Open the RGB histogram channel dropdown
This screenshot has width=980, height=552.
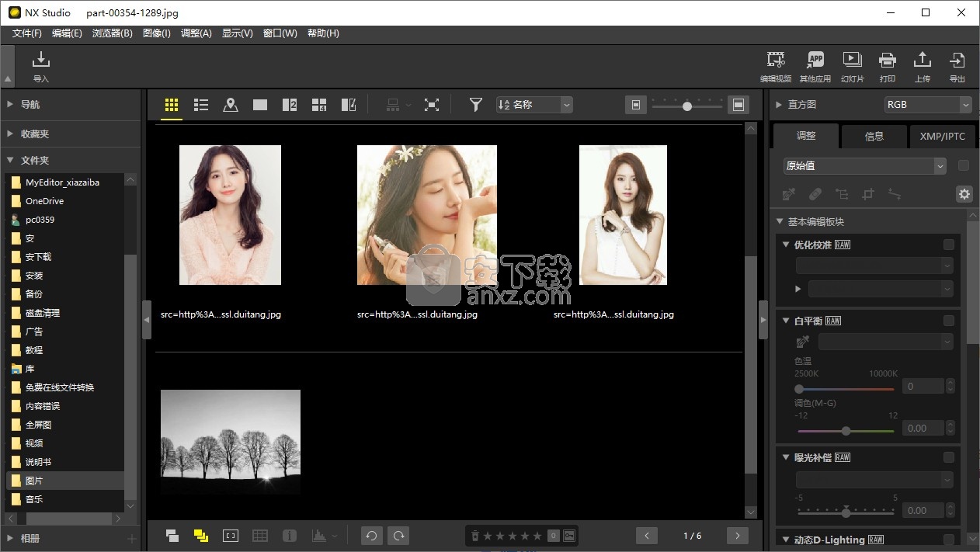point(928,105)
